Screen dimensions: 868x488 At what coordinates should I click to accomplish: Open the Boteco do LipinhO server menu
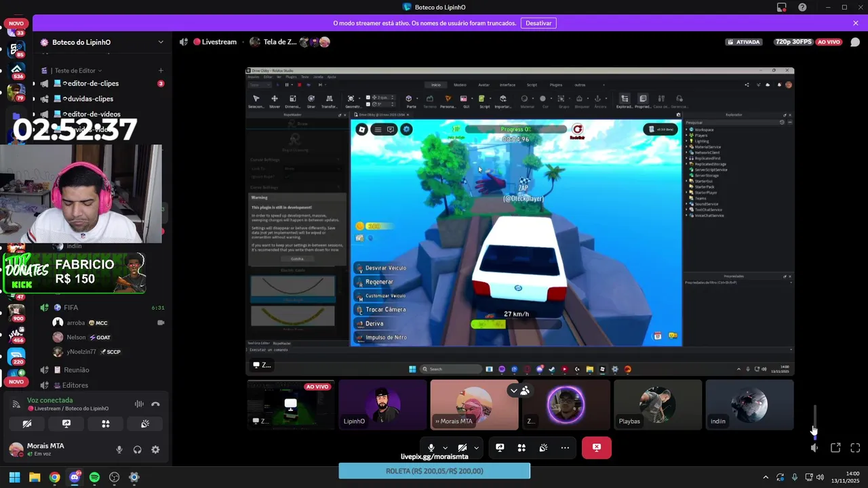pyautogui.click(x=102, y=42)
